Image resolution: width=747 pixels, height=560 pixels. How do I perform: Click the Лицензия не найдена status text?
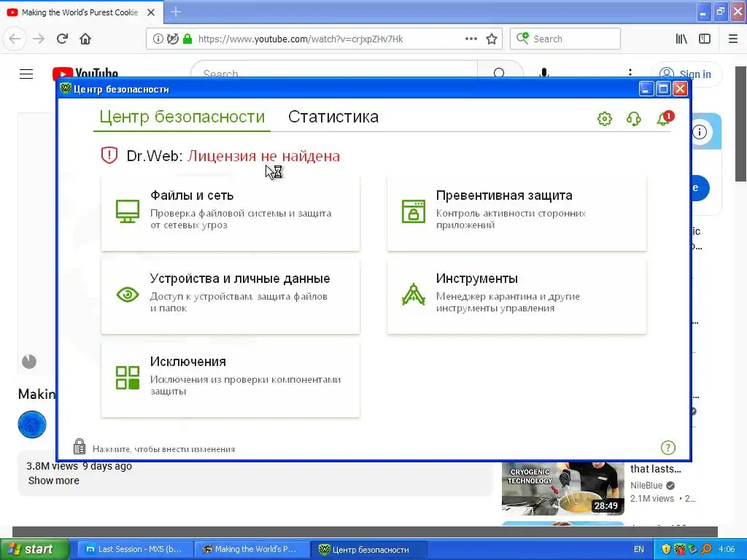tap(263, 156)
